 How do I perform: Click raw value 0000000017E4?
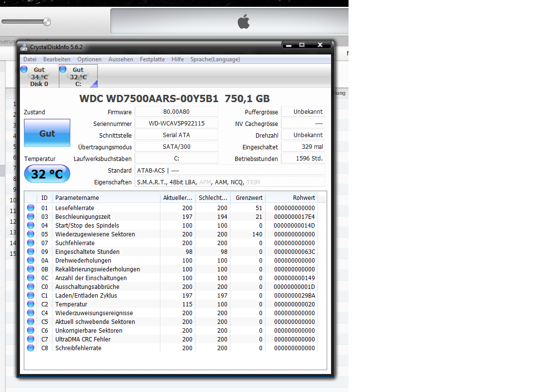(294, 216)
